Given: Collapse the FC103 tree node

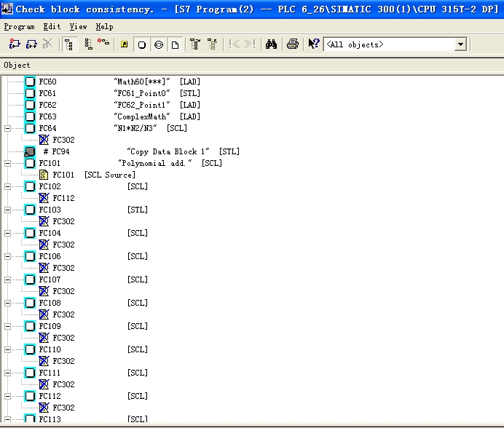Looking at the screenshot, I should pos(8,210).
